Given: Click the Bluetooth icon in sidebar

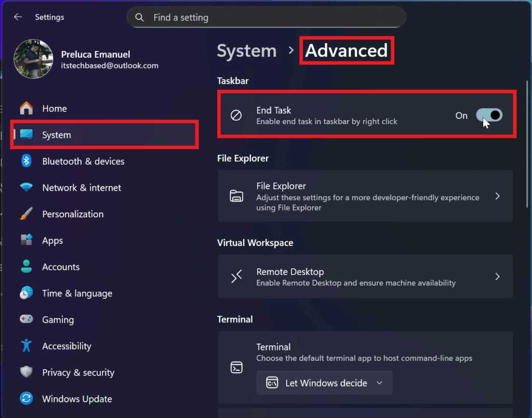Looking at the screenshot, I should point(26,161).
